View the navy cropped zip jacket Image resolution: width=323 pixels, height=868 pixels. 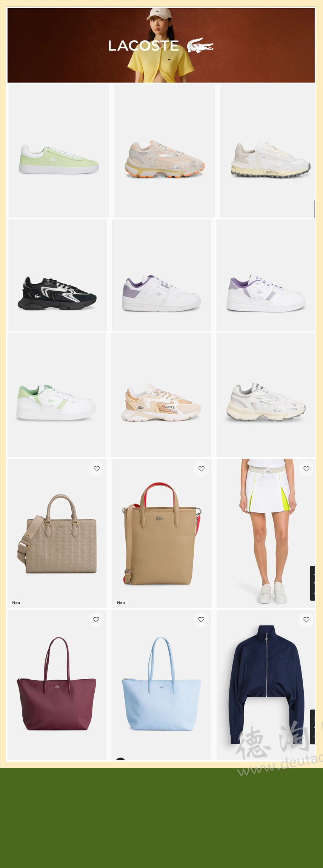click(266, 685)
